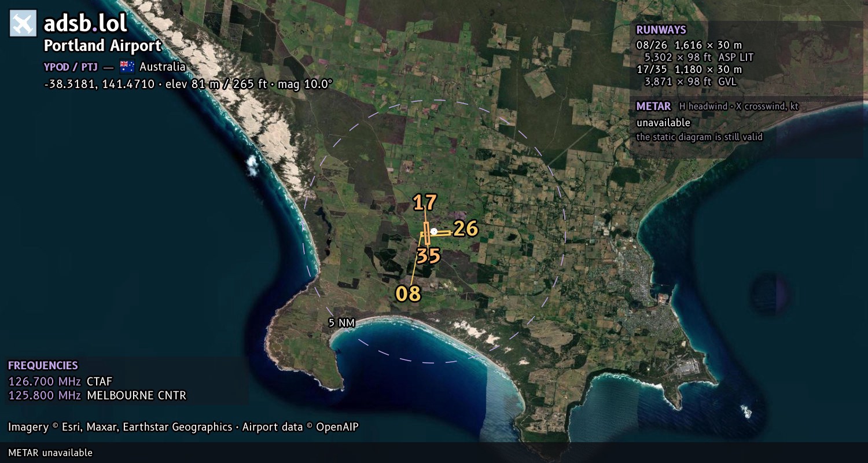
Task: Select the runway 08 label
Action: click(x=408, y=294)
